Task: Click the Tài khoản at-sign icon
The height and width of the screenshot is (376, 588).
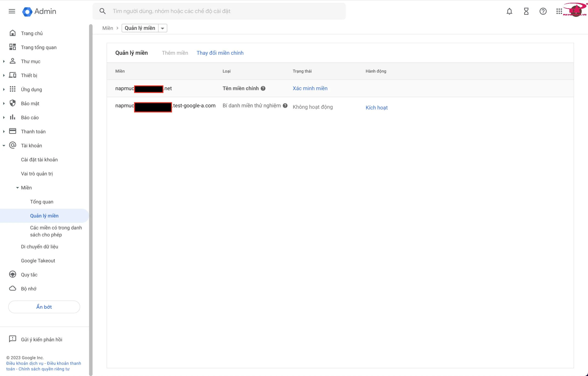Action: 12,145
